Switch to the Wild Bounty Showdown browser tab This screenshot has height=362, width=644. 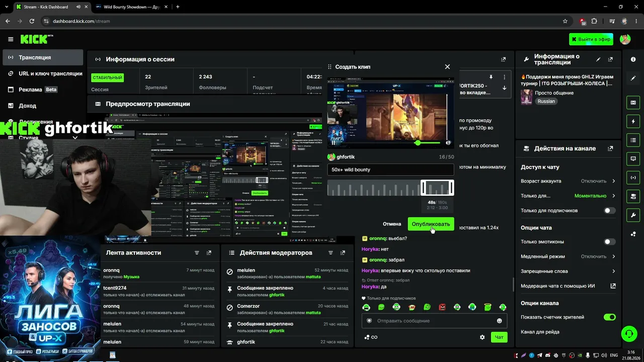(131, 7)
